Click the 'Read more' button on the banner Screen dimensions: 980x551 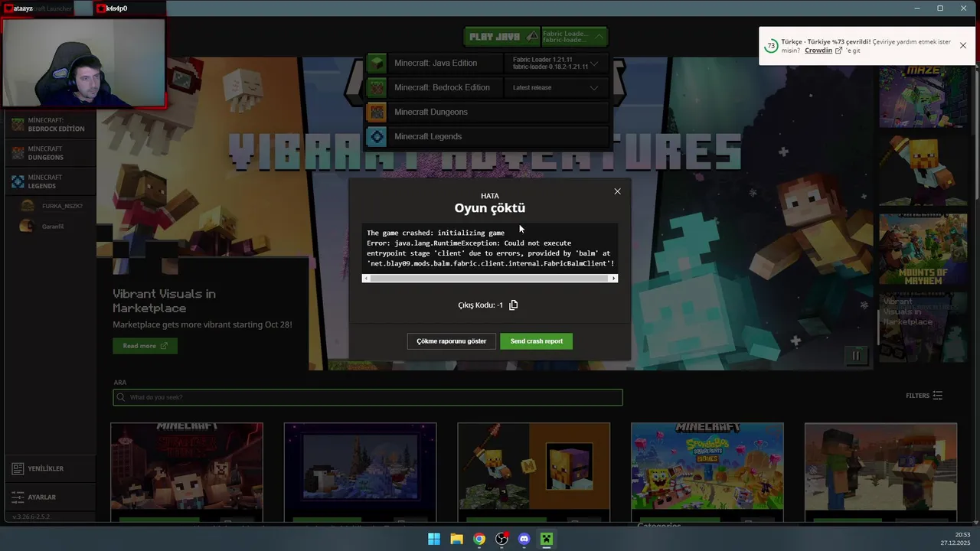[145, 346]
